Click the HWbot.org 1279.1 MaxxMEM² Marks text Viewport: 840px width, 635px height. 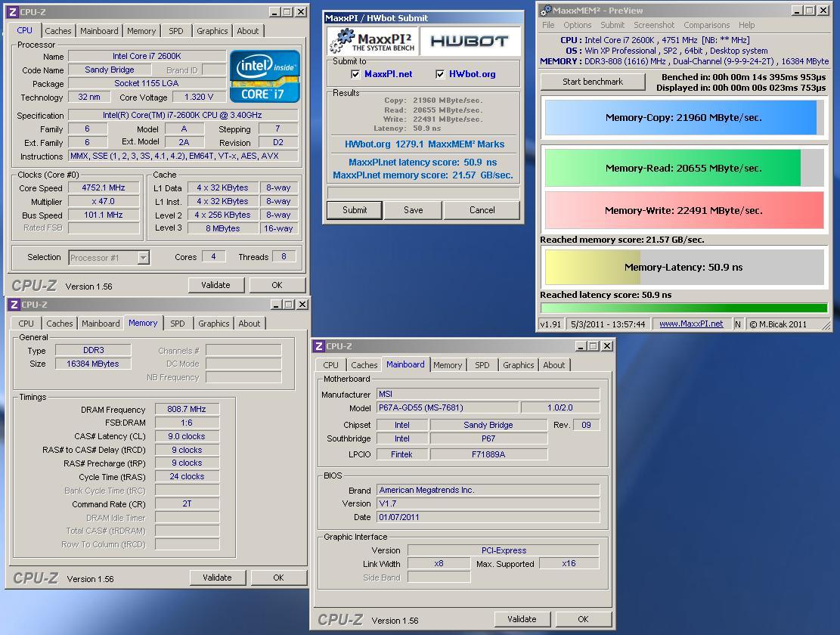tap(424, 144)
